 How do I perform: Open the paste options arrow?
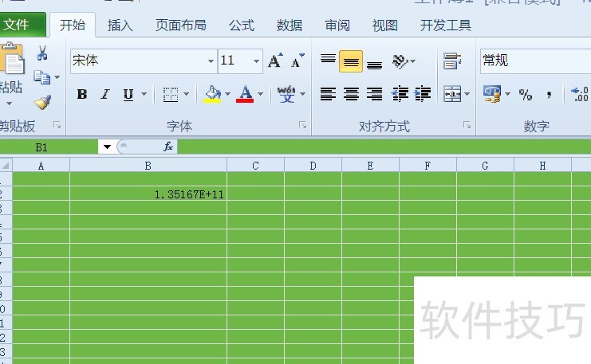(x=9, y=104)
